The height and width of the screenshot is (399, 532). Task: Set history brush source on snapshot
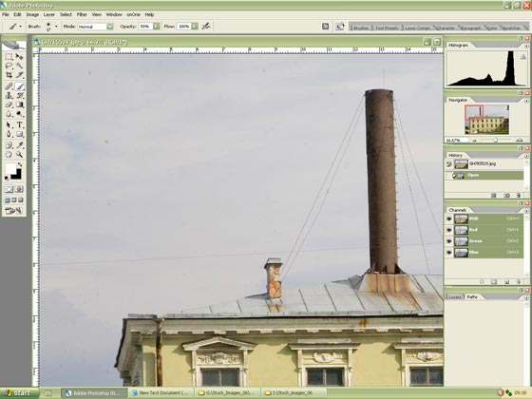(449, 164)
